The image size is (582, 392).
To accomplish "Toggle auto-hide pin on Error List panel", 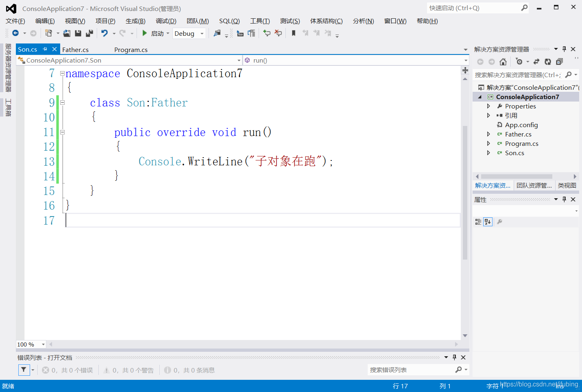I will (454, 357).
